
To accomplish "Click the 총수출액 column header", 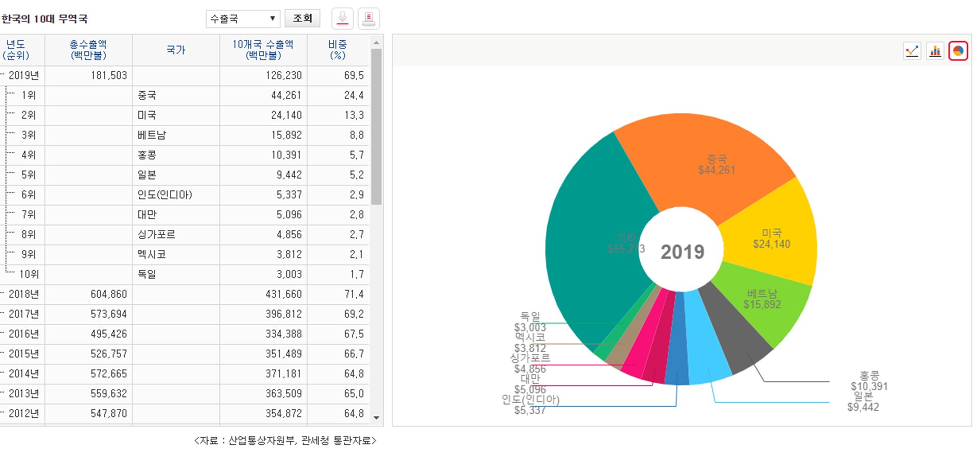I will 88,50.
